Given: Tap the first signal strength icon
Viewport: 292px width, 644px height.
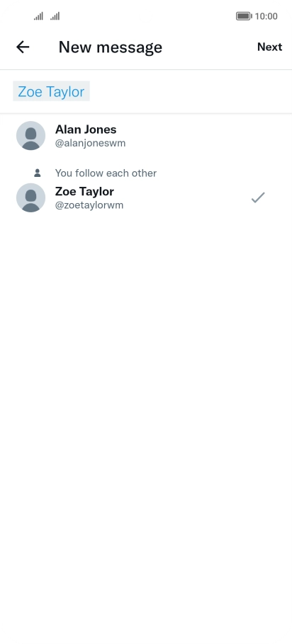Looking at the screenshot, I should pyautogui.click(x=39, y=16).
